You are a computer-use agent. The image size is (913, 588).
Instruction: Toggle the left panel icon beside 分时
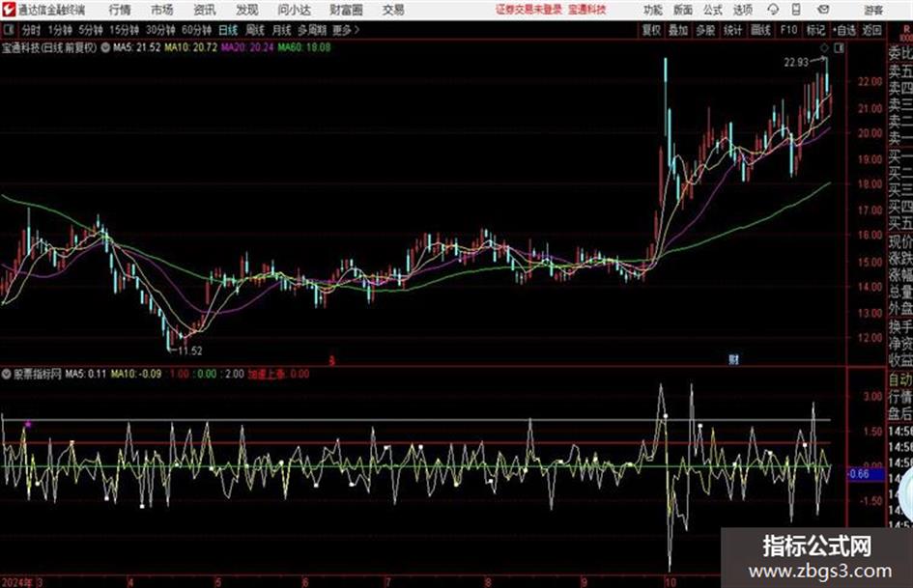click(9, 30)
